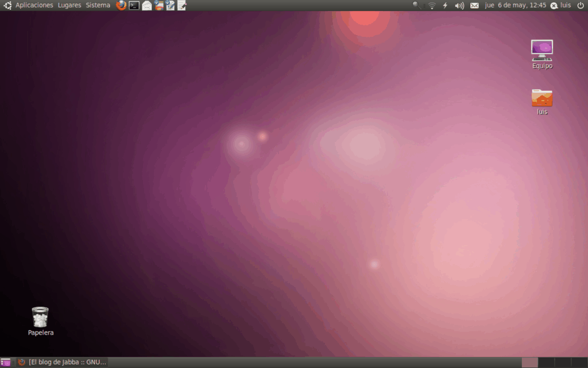Click the open-envelope mail launcher icon
The height and width of the screenshot is (368, 588).
[x=147, y=5]
